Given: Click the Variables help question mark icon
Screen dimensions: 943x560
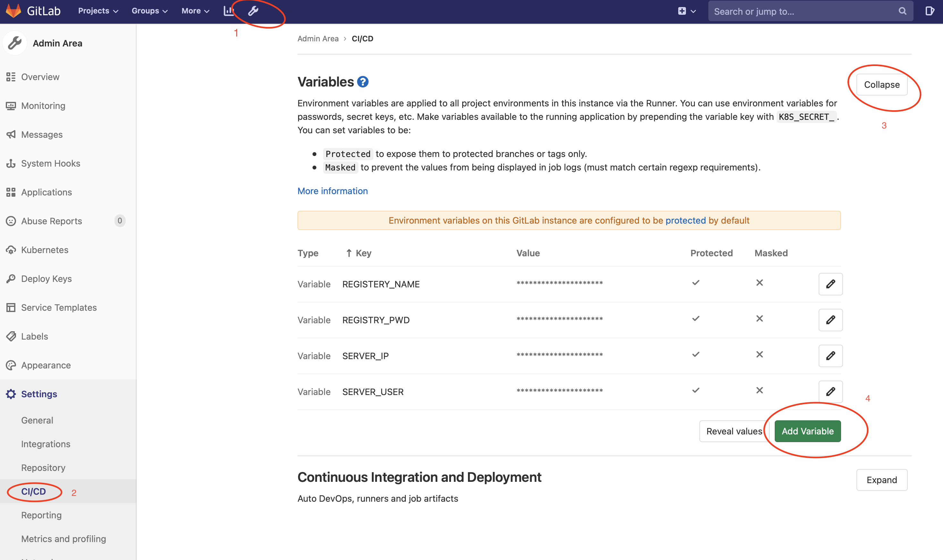Looking at the screenshot, I should tap(363, 82).
